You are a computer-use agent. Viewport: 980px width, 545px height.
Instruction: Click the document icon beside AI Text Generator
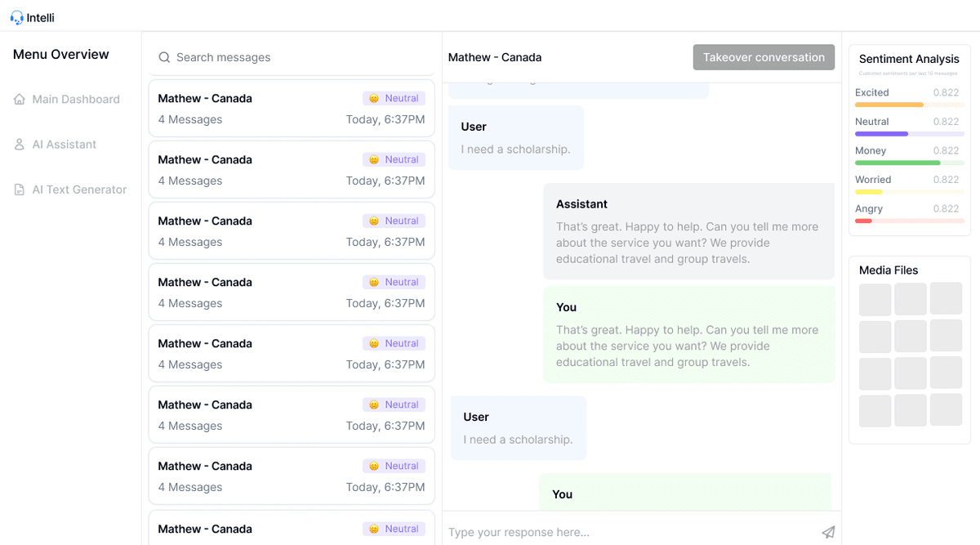click(x=19, y=189)
